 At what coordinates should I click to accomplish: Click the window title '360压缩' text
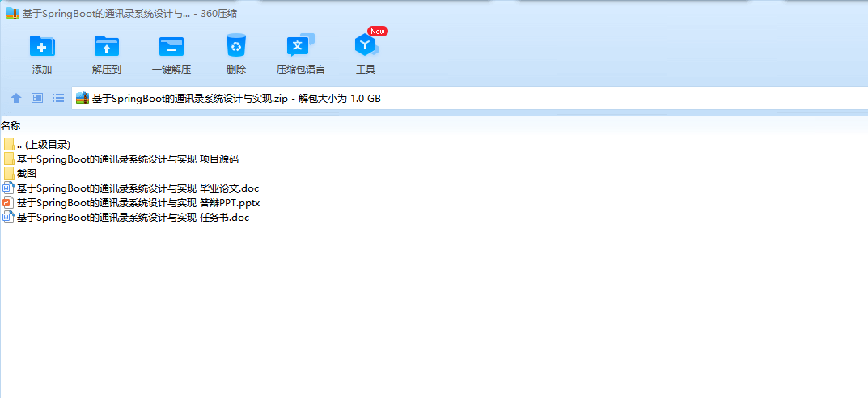[219, 13]
